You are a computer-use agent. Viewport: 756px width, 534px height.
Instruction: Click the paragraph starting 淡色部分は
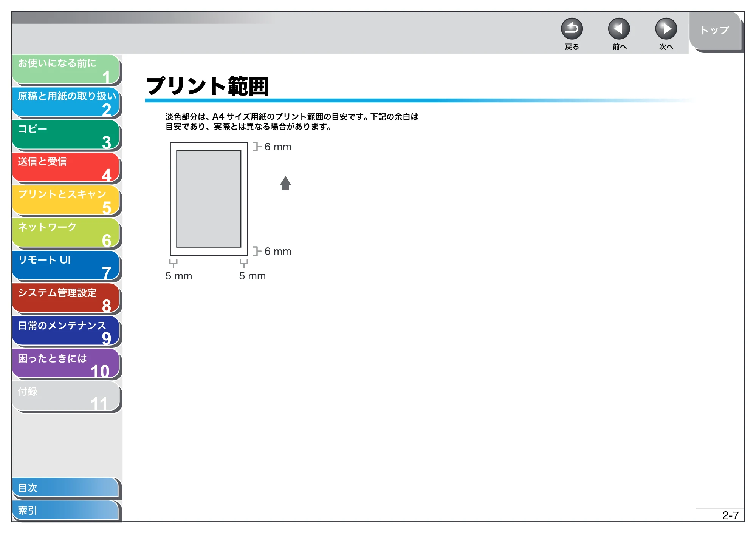pos(292,122)
